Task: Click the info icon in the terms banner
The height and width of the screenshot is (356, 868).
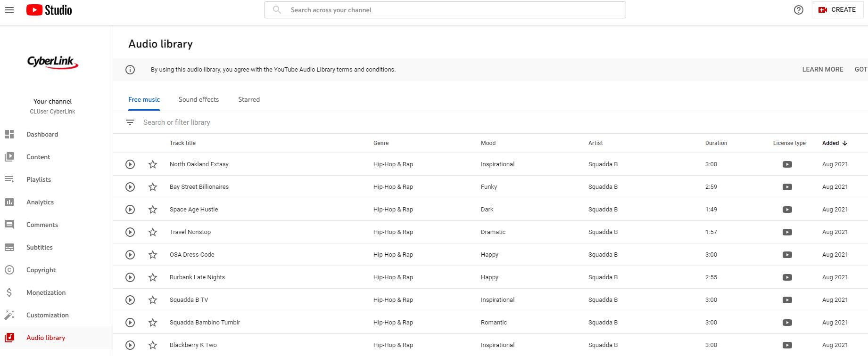Action: 130,70
